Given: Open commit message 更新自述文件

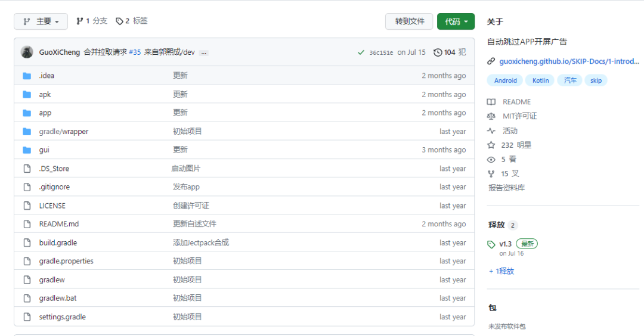Looking at the screenshot, I should point(194,224).
